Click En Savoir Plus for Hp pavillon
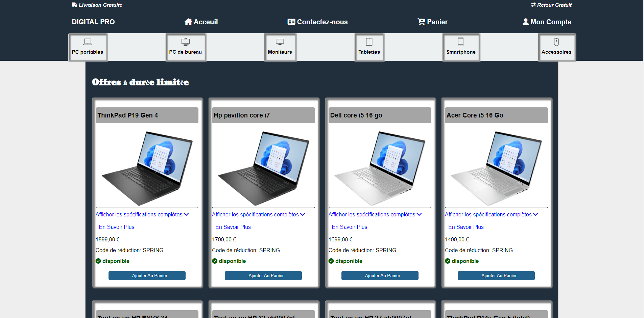This screenshot has height=318, width=644. [x=233, y=227]
